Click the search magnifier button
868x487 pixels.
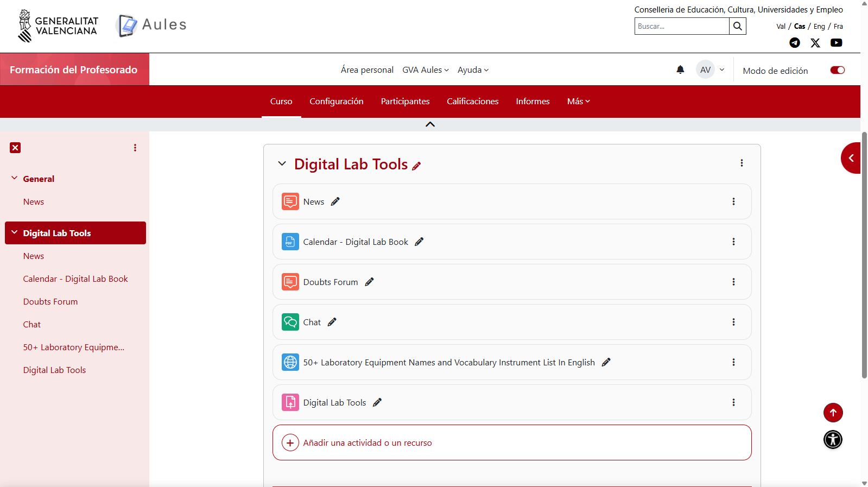tap(737, 26)
